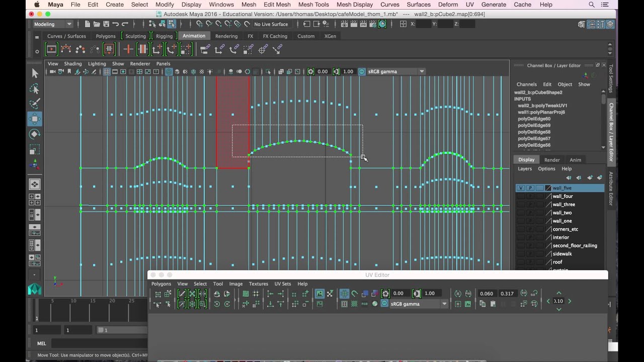
Task: Choose the Paint Selection tool
Action: [x=35, y=104]
